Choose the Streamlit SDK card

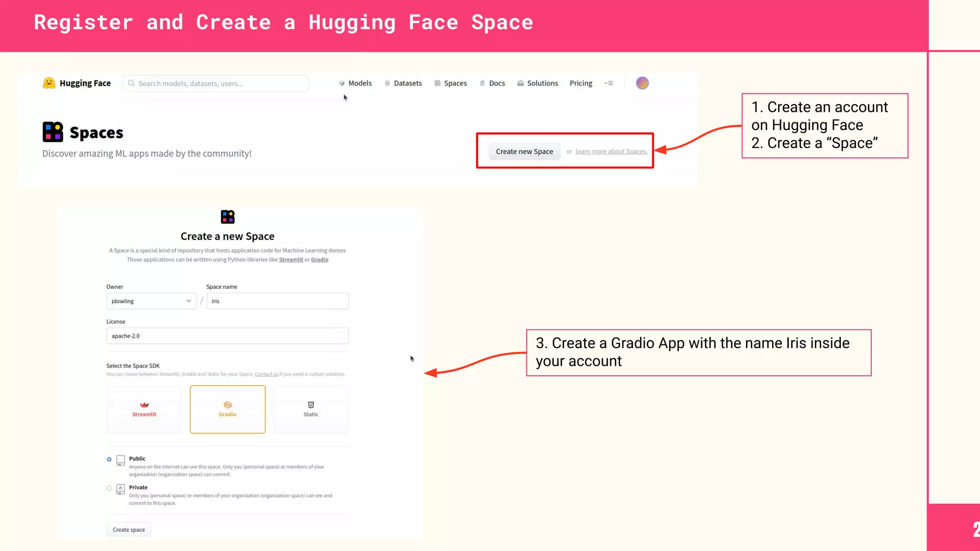coord(144,409)
